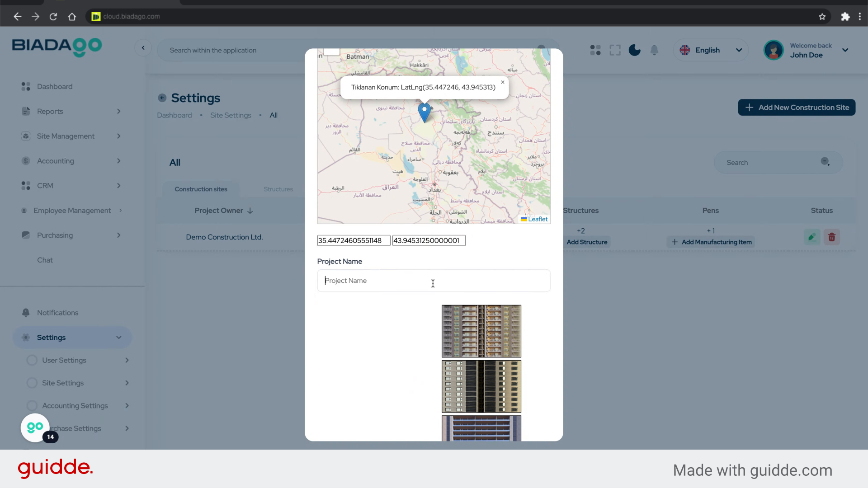Collapse the sidebar with arrow button
This screenshot has width=868, height=488.
[x=143, y=48]
